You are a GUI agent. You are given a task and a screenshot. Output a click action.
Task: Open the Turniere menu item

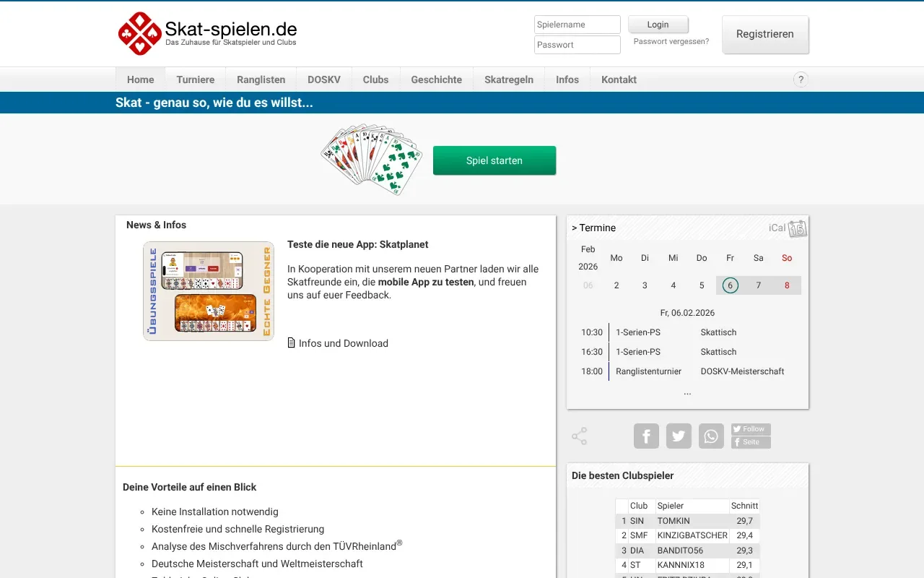pos(195,79)
